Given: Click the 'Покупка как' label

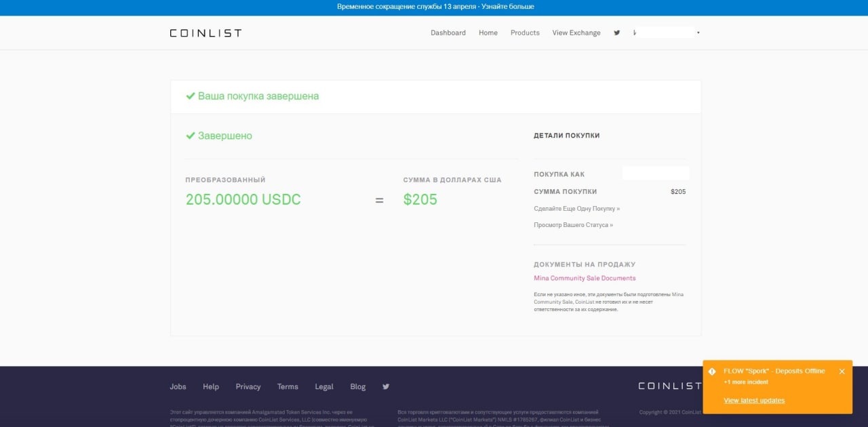Looking at the screenshot, I should pos(559,174).
